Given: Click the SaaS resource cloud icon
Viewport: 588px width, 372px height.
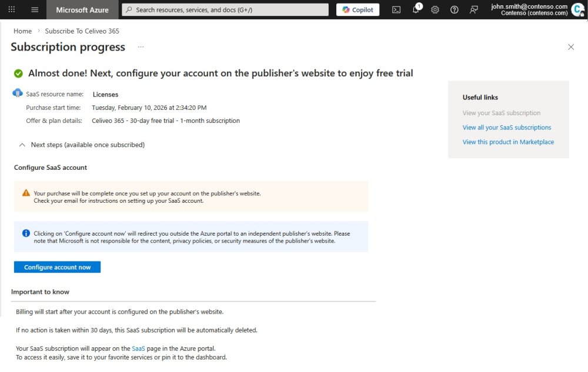Looking at the screenshot, I should (x=18, y=93).
